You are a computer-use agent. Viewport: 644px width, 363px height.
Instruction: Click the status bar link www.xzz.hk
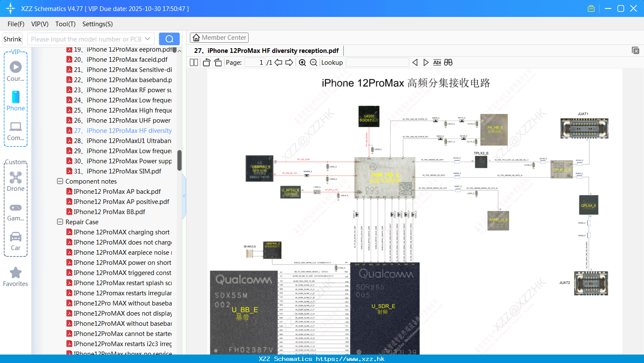pyautogui.click(x=350, y=359)
